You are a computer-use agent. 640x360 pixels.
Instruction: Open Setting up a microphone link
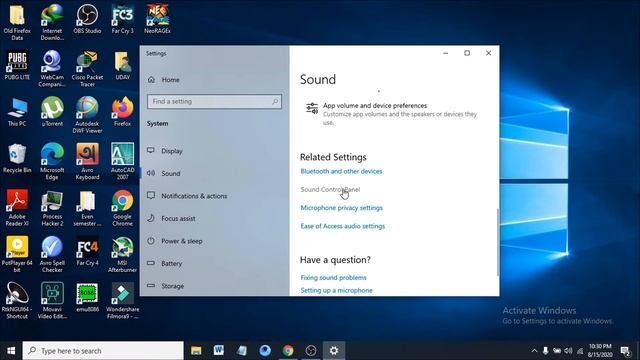337,290
